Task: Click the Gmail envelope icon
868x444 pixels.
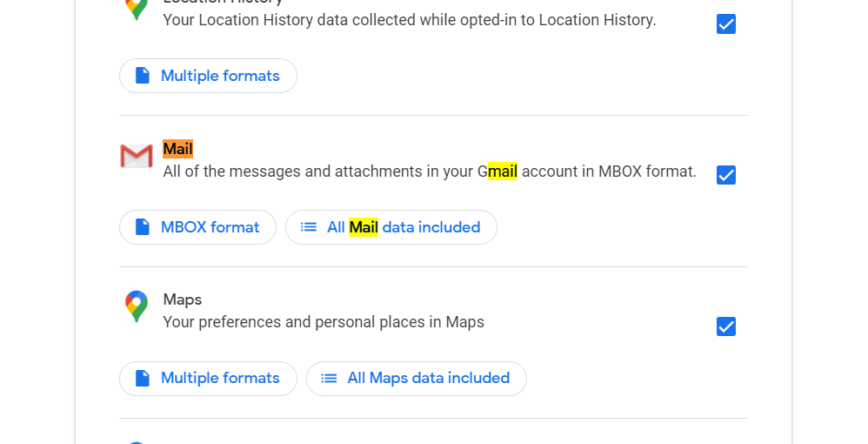Action: (x=136, y=157)
